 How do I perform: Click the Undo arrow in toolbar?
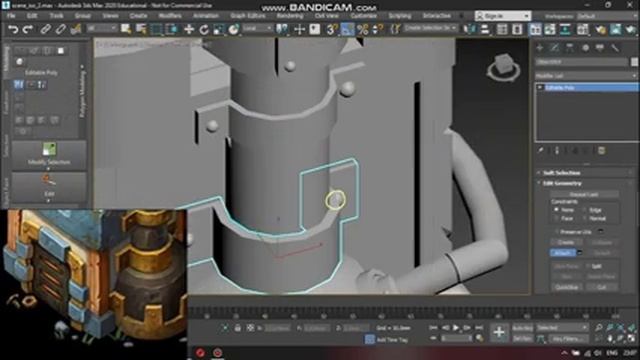[x=13, y=29]
